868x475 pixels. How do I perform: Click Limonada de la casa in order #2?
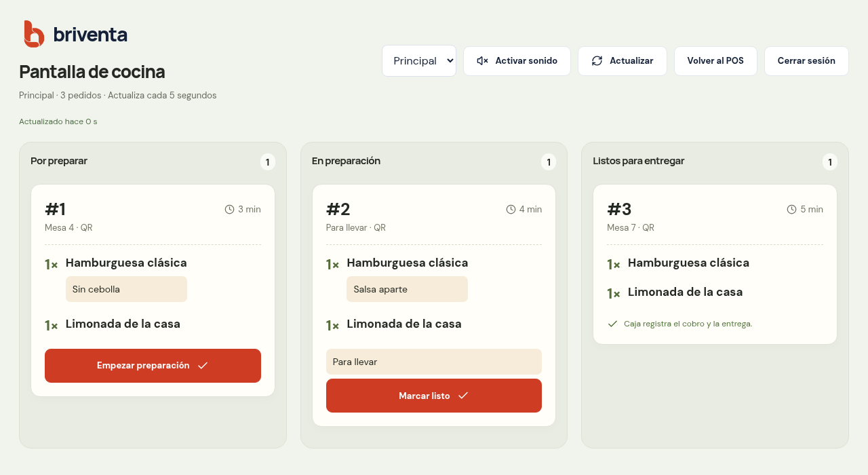[404, 324]
